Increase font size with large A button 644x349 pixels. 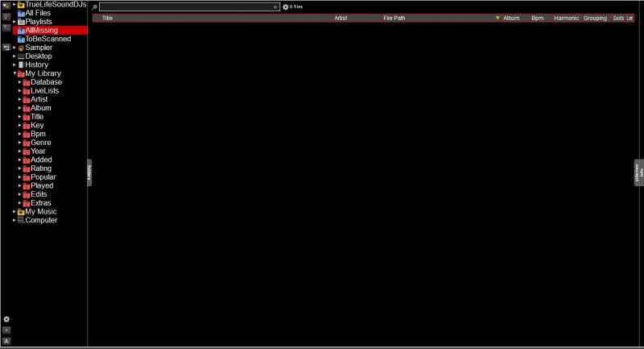[x=6, y=341]
